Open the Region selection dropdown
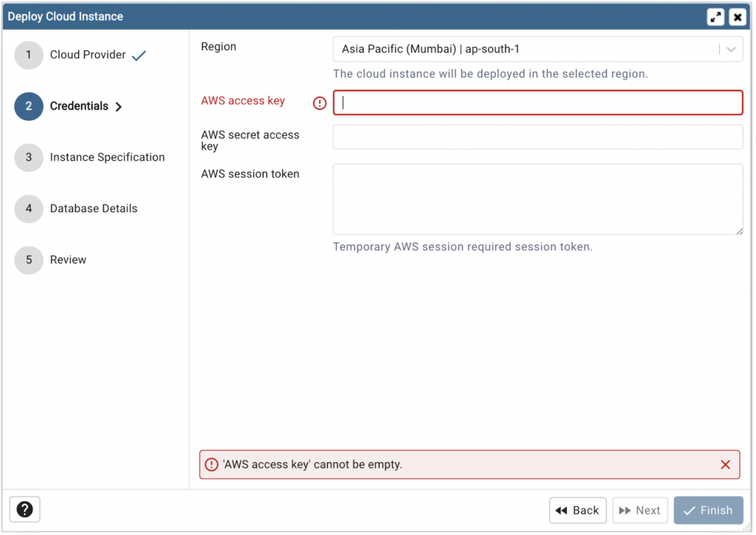The image size is (756, 535). (x=537, y=49)
